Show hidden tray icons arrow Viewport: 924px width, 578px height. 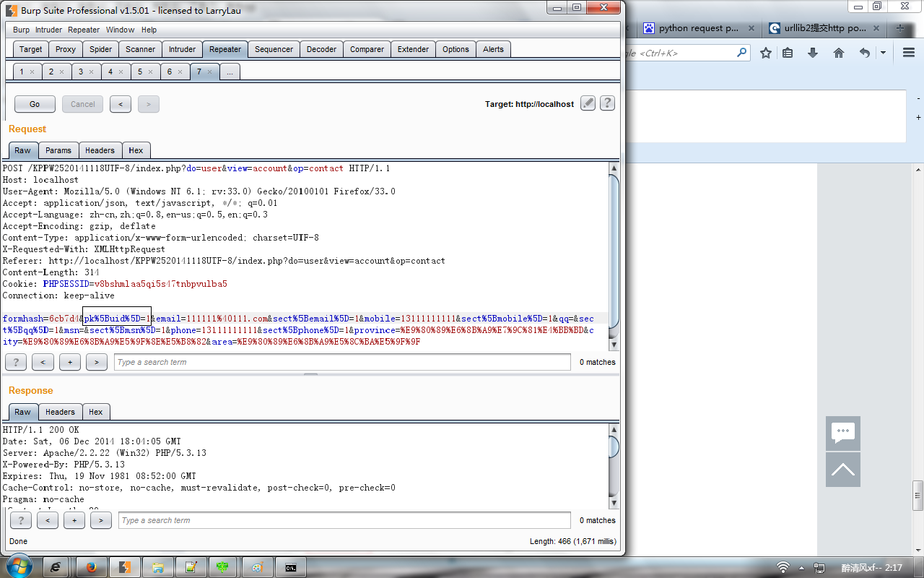(x=801, y=567)
